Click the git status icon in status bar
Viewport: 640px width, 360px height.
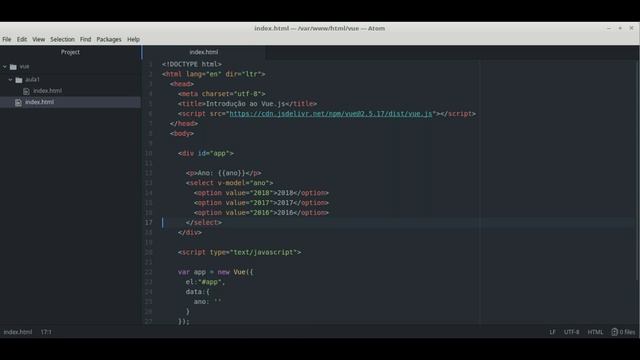click(614, 332)
